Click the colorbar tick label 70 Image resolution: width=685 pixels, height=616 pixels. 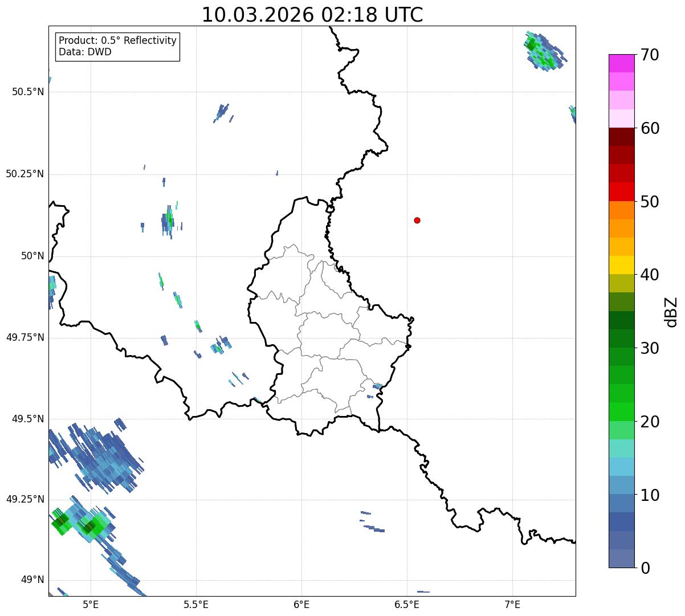(650, 55)
